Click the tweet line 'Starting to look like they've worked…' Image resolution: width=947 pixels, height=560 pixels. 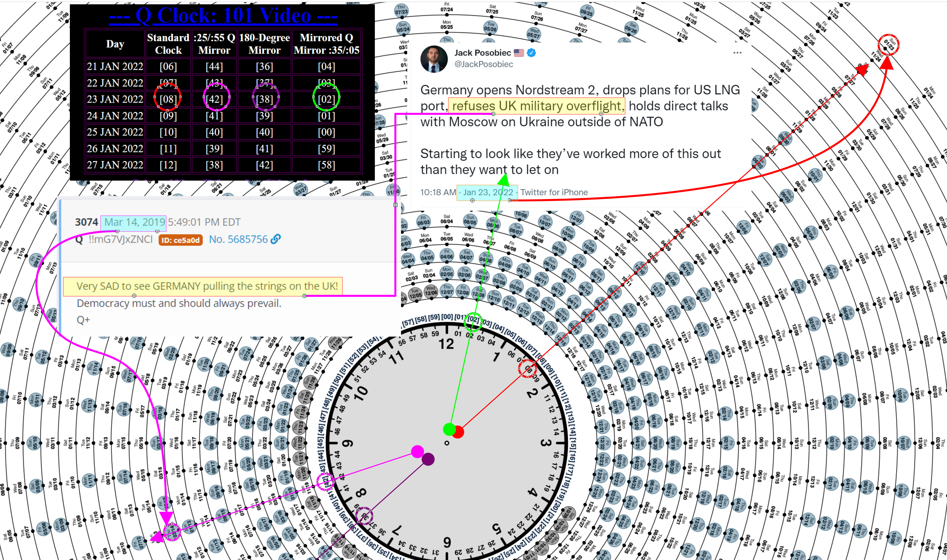[570, 154]
